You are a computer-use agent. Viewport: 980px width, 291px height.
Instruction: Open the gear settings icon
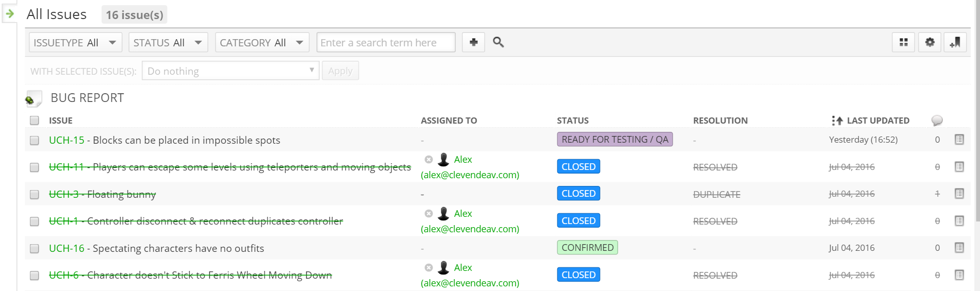coord(929,42)
